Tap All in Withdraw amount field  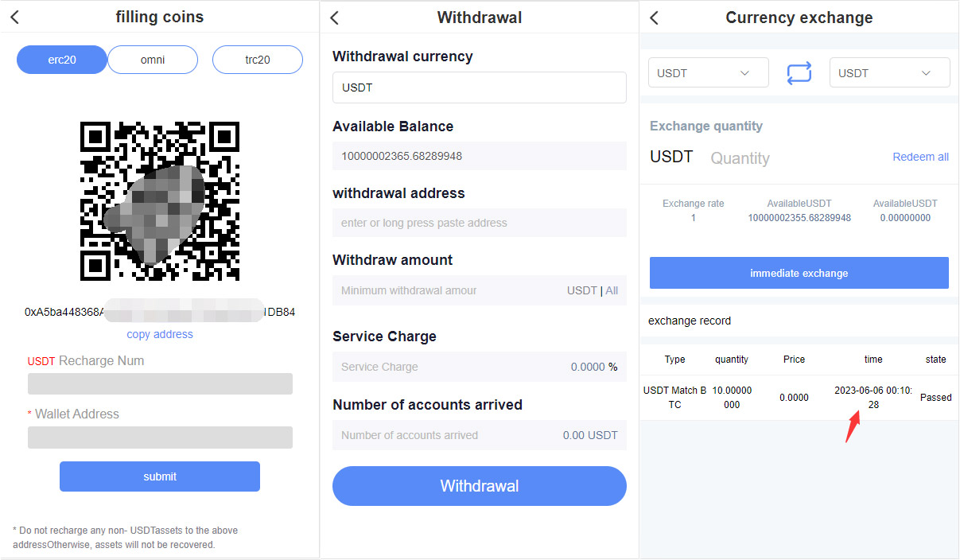click(x=612, y=290)
